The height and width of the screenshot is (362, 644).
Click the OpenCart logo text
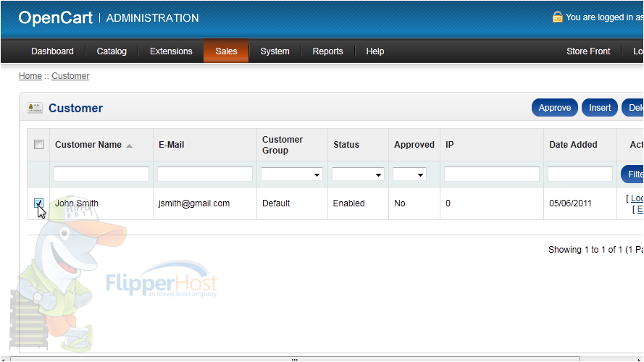click(x=56, y=17)
